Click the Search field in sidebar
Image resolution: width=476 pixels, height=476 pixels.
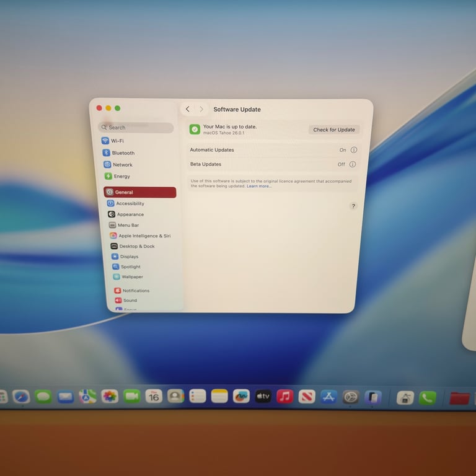[x=136, y=128]
